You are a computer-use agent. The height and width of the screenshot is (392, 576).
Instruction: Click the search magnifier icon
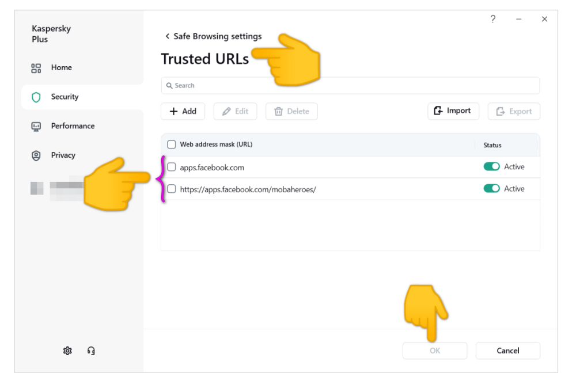point(169,86)
